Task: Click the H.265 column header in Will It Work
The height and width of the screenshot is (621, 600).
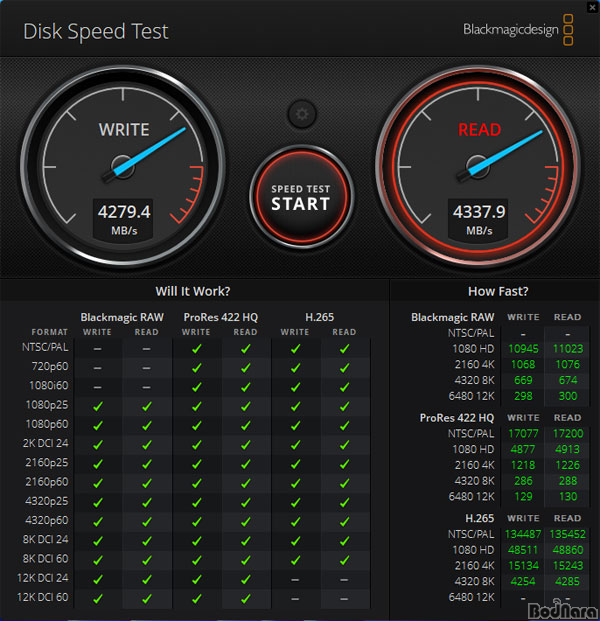Action: [x=320, y=317]
